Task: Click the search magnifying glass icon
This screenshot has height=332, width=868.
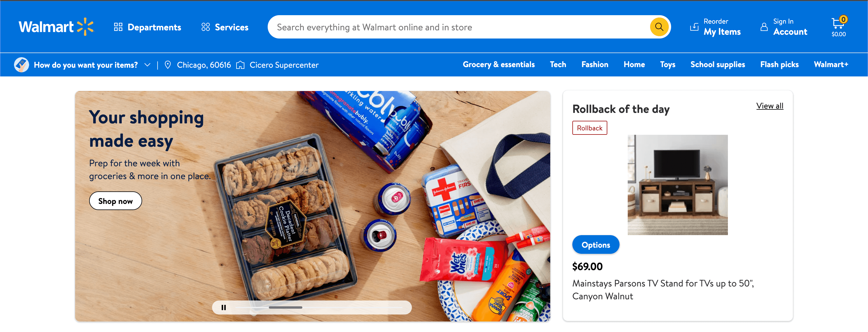Action: [659, 27]
